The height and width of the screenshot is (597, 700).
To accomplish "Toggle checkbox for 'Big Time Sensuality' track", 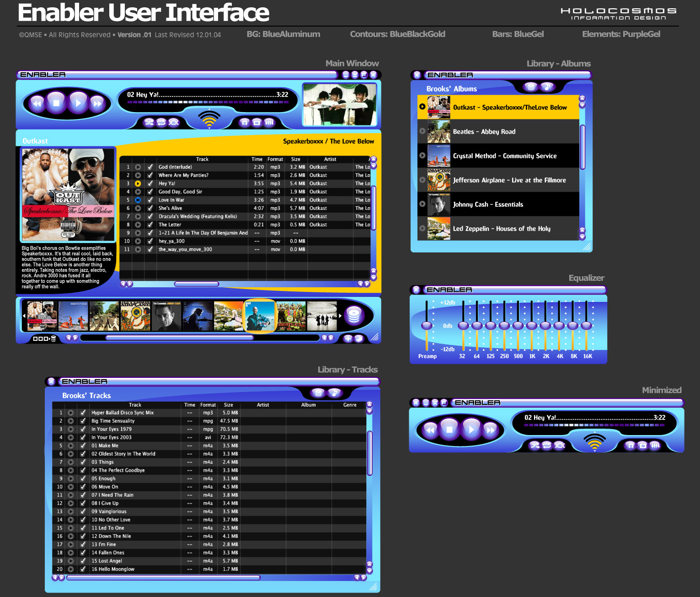I will coord(83,421).
